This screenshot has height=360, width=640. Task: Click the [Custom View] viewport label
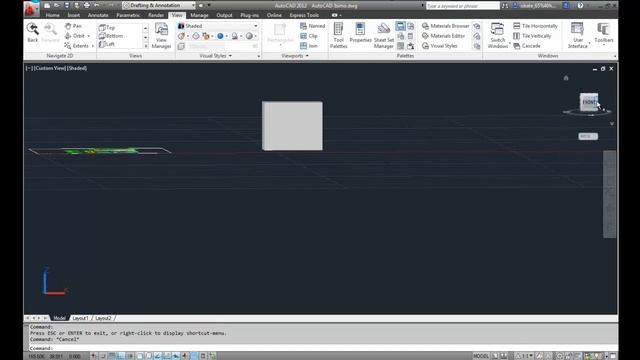pos(49,68)
